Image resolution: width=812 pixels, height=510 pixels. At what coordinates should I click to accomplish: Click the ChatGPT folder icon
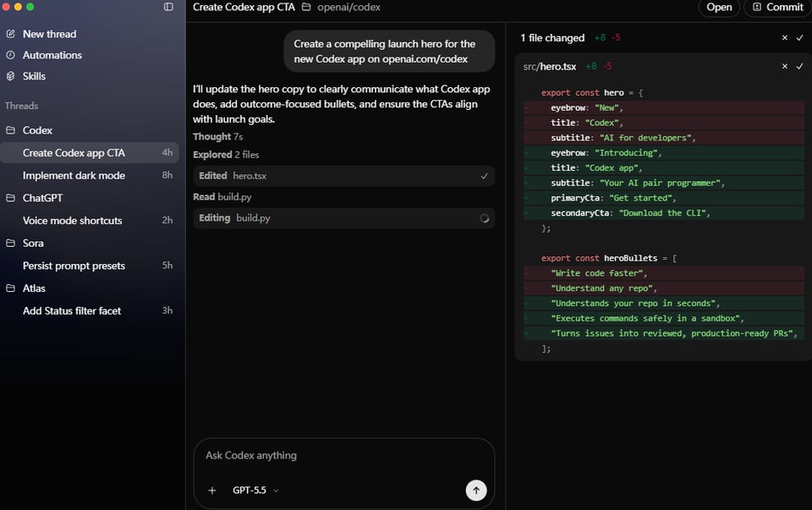point(10,198)
